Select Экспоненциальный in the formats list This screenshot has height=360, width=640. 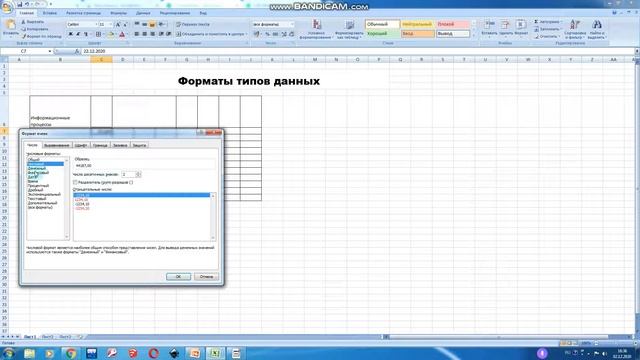[44, 194]
